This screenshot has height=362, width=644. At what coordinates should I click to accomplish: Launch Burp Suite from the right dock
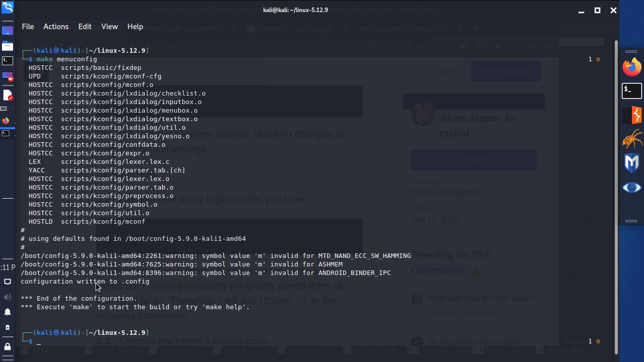point(632,115)
